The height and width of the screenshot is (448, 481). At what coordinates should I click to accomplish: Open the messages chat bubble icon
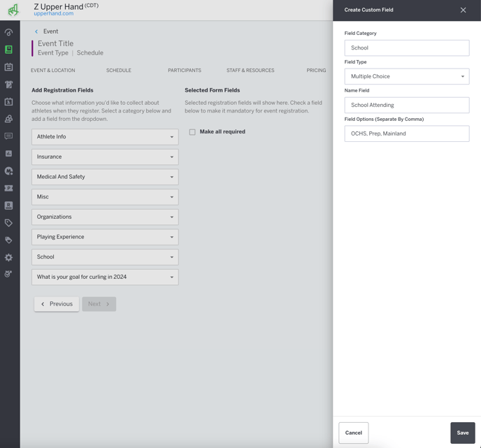tap(8, 136)
